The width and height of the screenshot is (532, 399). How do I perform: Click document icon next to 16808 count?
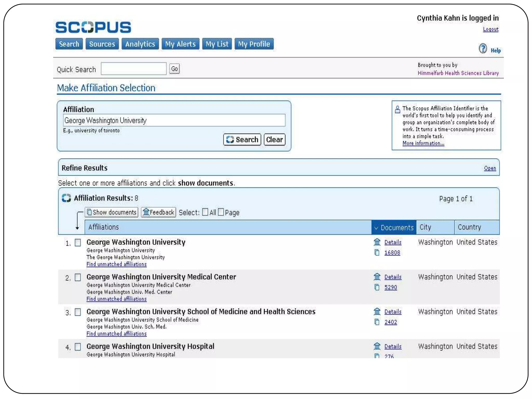point(377,252)
